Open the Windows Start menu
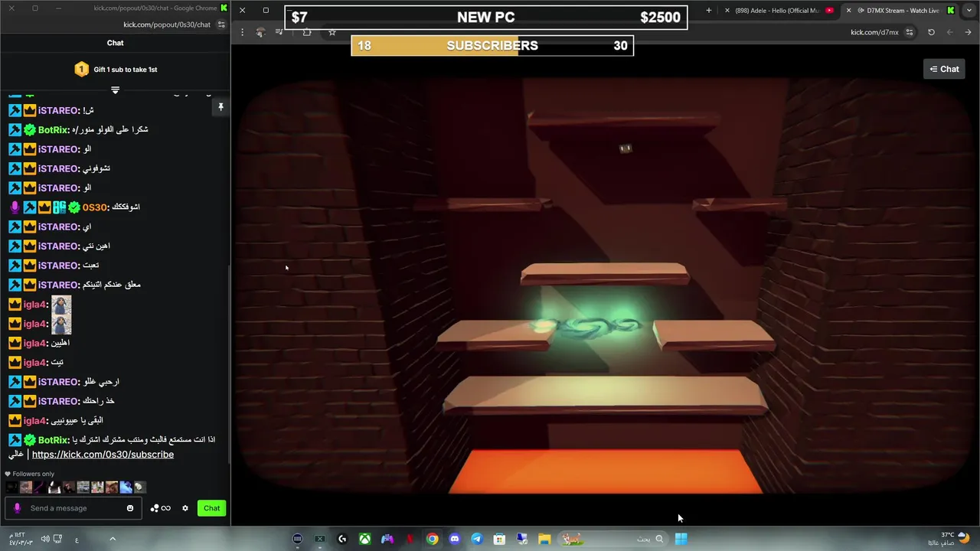 (x=681, y=539)
